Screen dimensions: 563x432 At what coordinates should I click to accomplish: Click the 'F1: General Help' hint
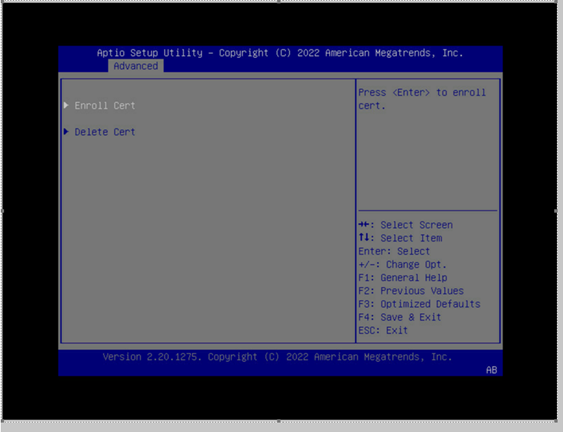point(403,278)
